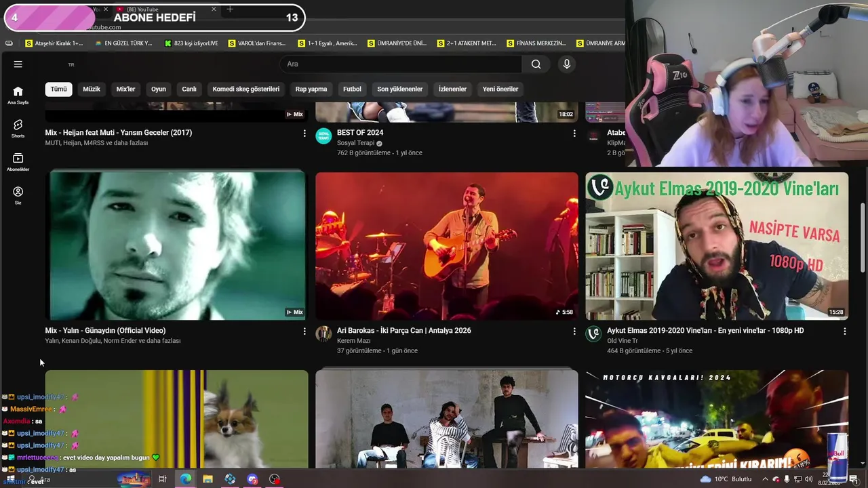This screenshot has height=488, width=868.
Task: Click into the Ara search field
Action: [400, 64]
